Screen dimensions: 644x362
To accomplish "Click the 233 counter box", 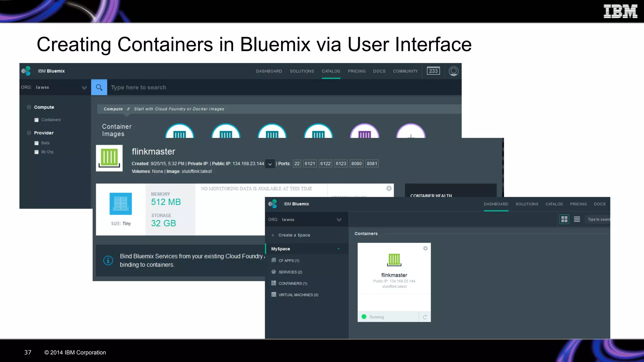I will point(433,71).
